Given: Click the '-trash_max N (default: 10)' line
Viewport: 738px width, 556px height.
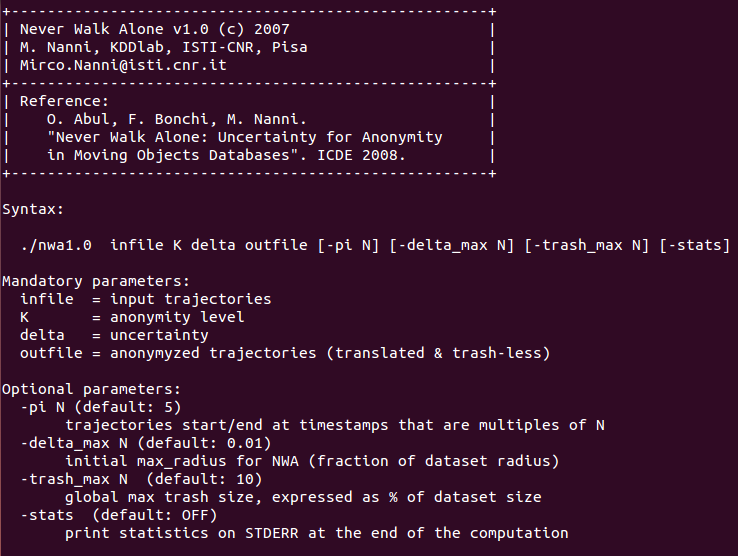Looking at the screenshot, I should click(141, 479).
